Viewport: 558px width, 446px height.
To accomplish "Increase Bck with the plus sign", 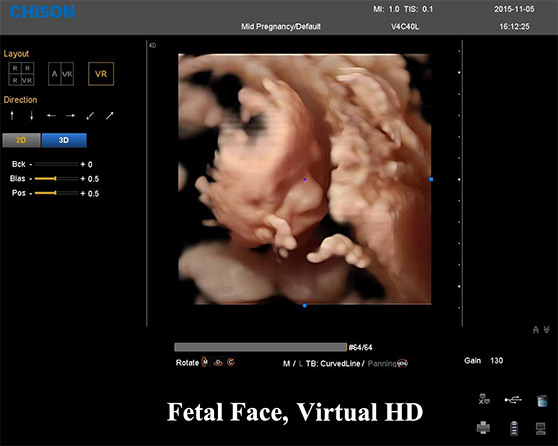I will (x=83, y=164).
